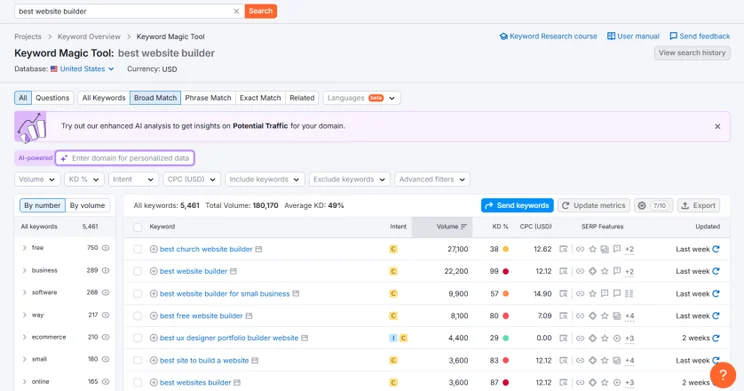Toggle the select-all keywords checkbox in header
Screen dimensions: 744x391
click(x=138, y=227)
